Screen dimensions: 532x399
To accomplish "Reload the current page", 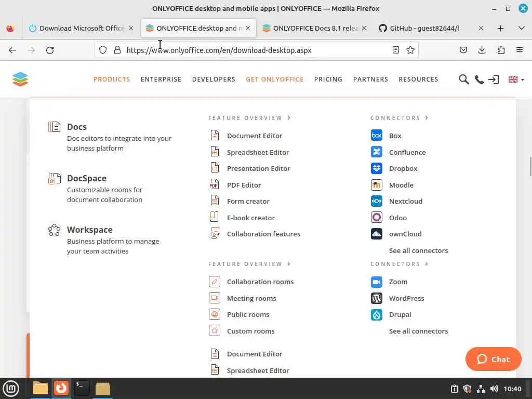I will (x=50, y=50).
